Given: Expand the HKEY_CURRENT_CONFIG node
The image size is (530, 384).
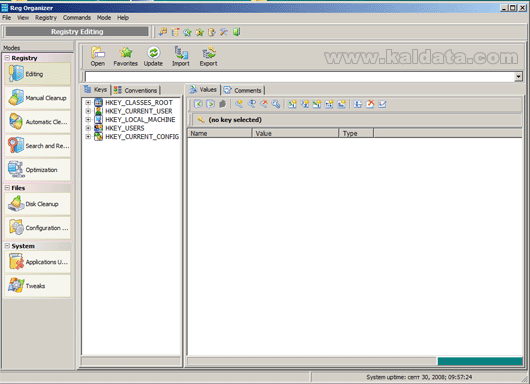Looking at the screenshot, I should 88,137.
